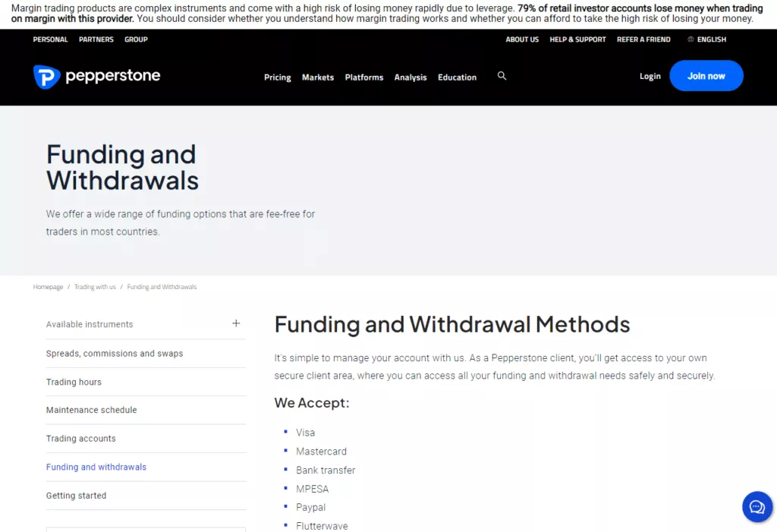
Task: Open the search magnifier icon
Action: pos(502,76)
